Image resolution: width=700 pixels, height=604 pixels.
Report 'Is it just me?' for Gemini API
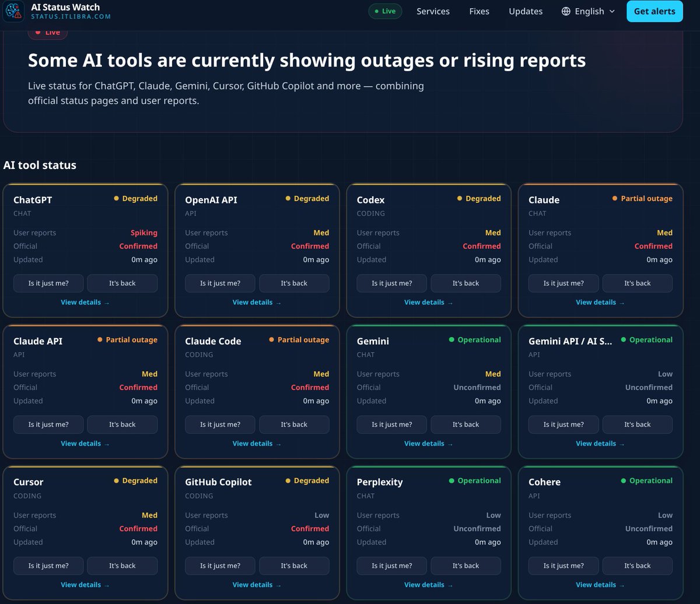[563, 424]
